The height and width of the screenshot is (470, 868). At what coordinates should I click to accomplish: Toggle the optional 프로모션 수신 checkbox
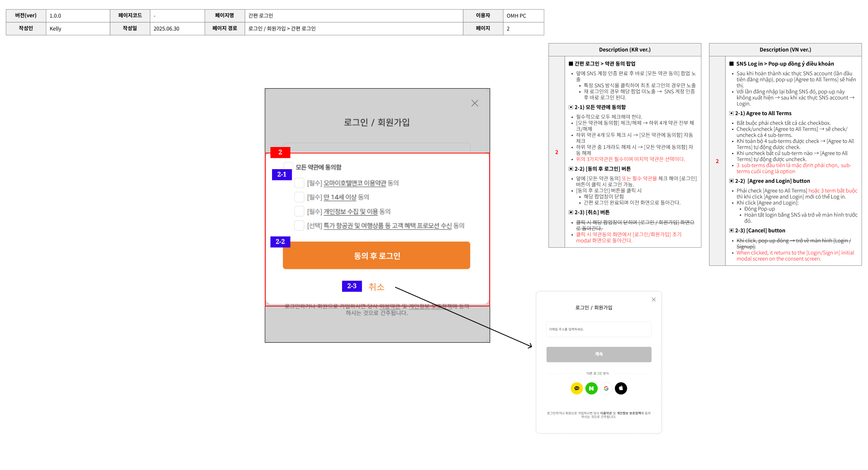[x=299, y=226]
